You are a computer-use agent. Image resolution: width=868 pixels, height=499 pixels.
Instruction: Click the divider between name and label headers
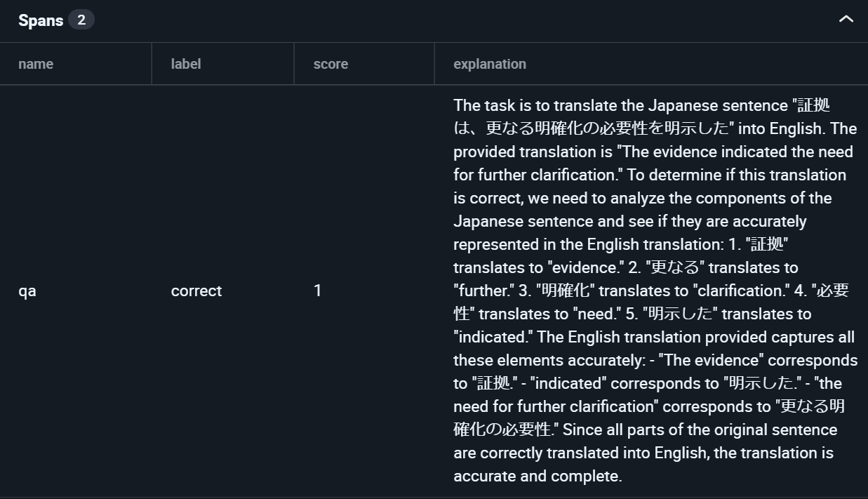(x=152, y=64)
